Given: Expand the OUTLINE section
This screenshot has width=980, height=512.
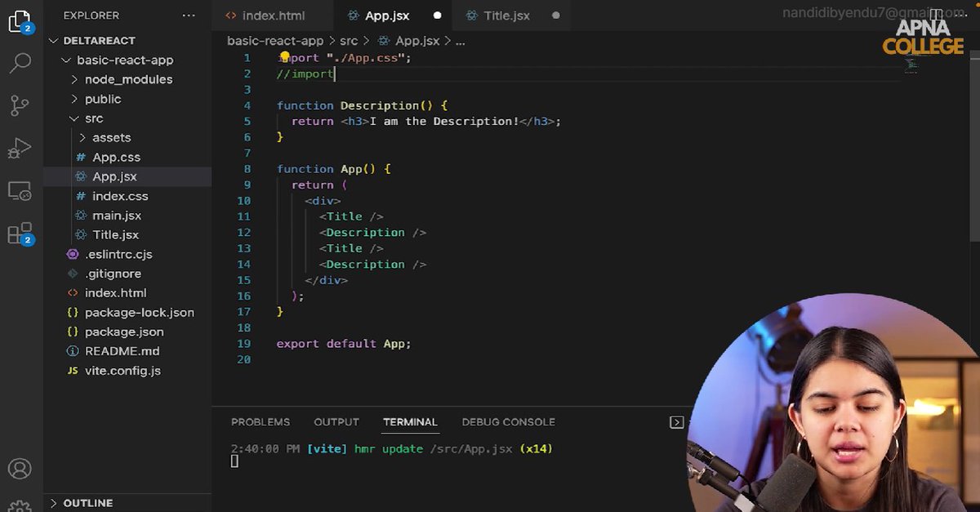Looking at the screenshot, I should tap(127, 503).
